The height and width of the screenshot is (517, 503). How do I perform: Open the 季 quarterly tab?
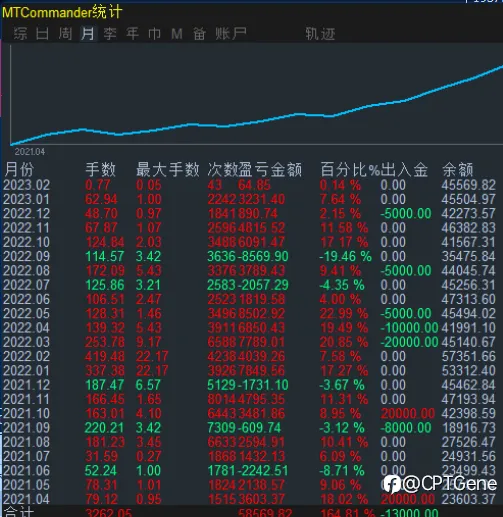pos(110,34)
